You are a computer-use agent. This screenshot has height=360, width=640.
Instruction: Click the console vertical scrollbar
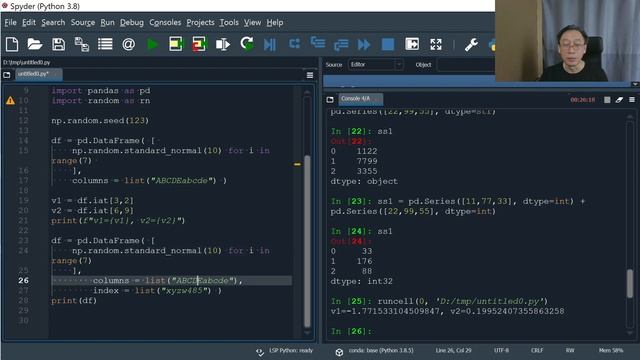[630, 284]
